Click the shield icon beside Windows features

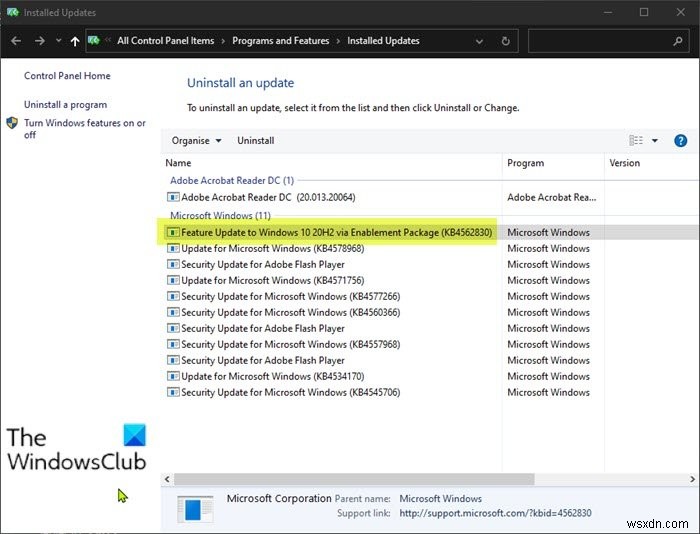click(x=12, y=123)
